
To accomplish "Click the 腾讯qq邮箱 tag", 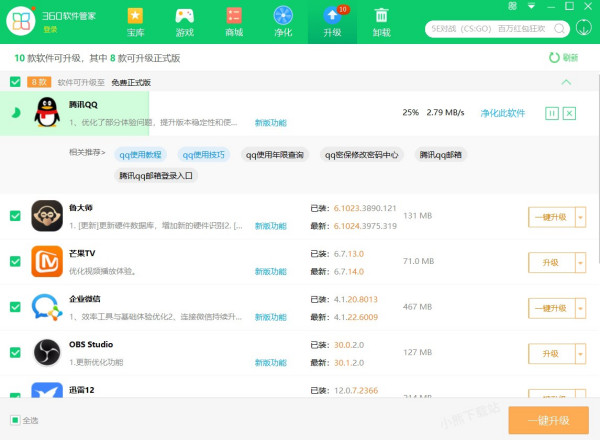I will (440, 155).
